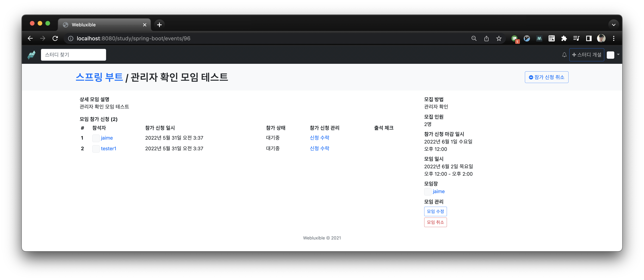Accept tester1's application via 신청 수락
Viewport: 644px width, 280px height.
pos(319,149)
